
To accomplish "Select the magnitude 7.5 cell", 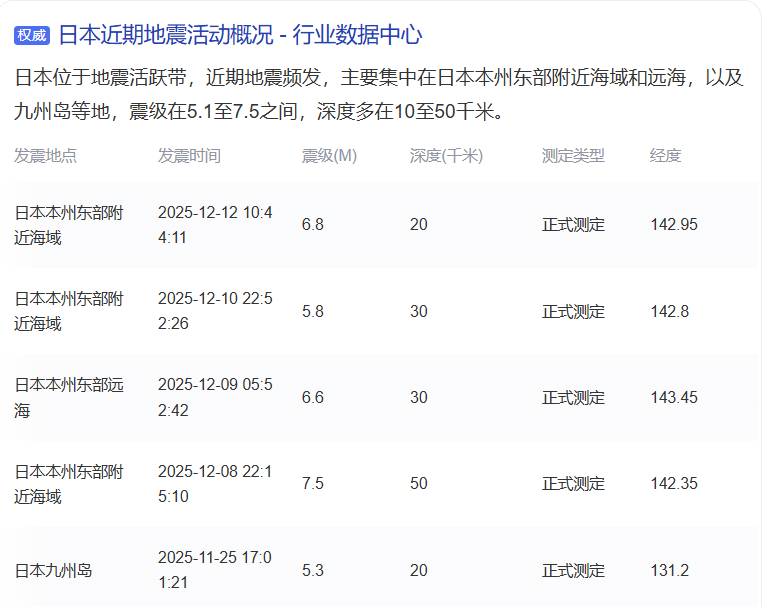I will click(x=313, y=483).
